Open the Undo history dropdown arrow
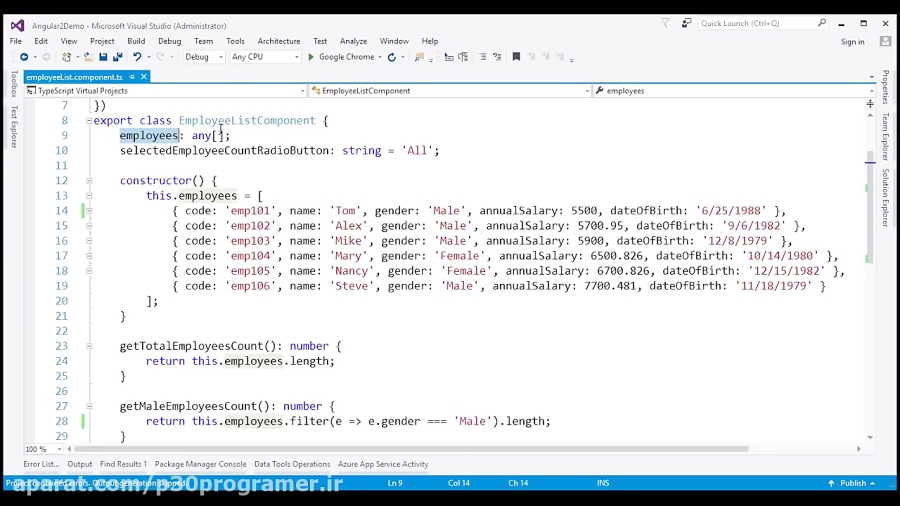 coord(149,57)
